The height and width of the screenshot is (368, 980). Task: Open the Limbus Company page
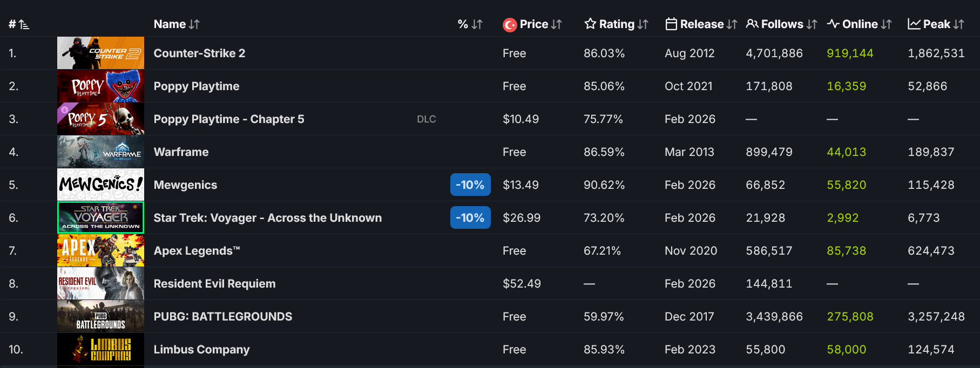pos(201,350)
